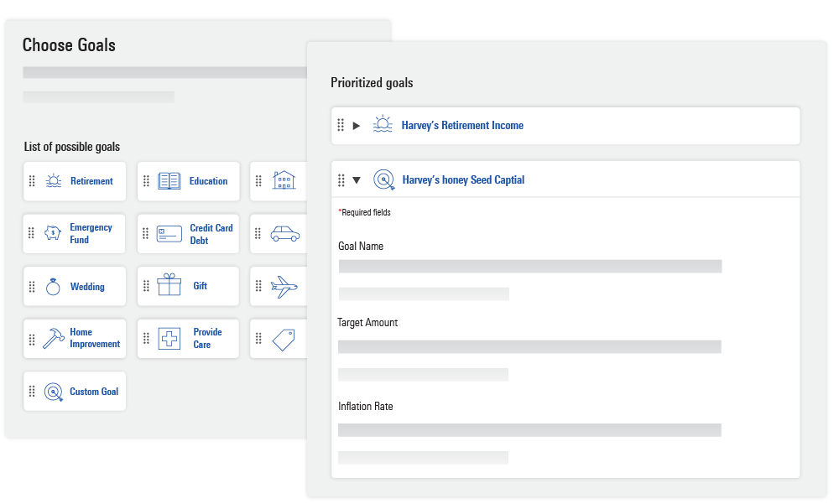Click Harvey's honey Seed Captial title

tap(463, 180)
